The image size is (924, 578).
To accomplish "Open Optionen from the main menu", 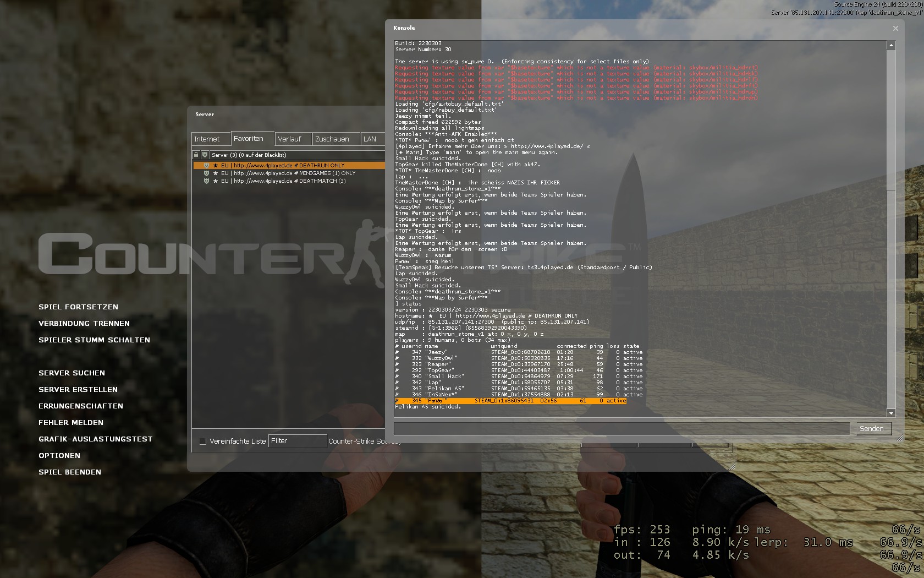I will click(x=59, y=456).
